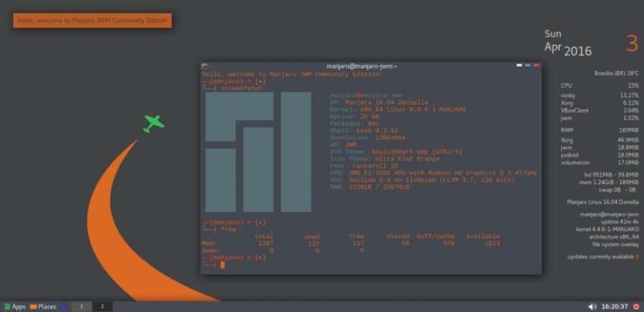Screen dimensions: 644x312
Task: Click the 16:20:37 clock in the taskbar
Action: pyautogui.click(x=615, y=307)
